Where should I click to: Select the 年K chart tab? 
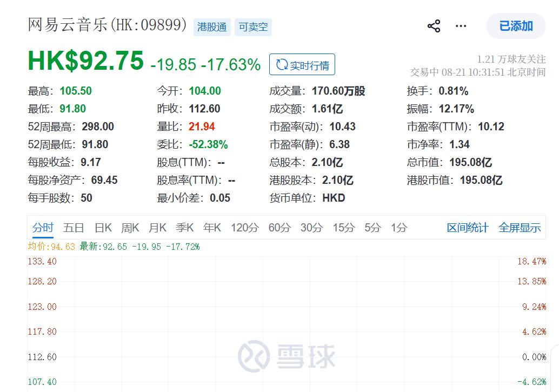click(212, 228)
